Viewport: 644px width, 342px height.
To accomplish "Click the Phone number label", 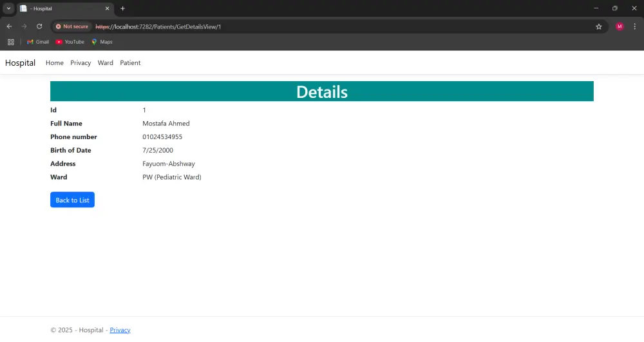I will (73, 137).
